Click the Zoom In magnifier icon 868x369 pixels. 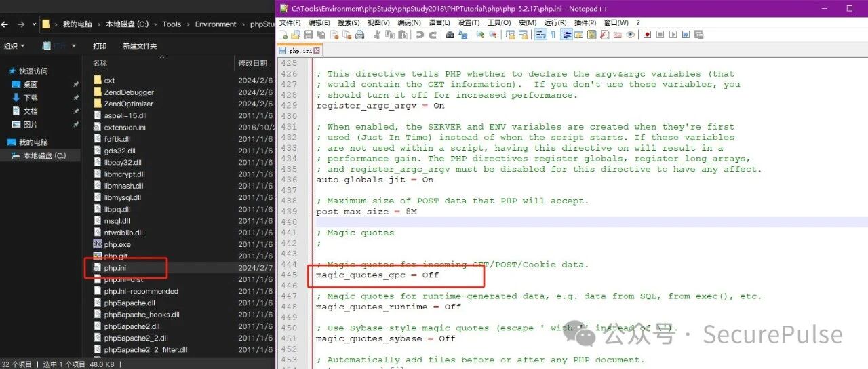(481, 35)
